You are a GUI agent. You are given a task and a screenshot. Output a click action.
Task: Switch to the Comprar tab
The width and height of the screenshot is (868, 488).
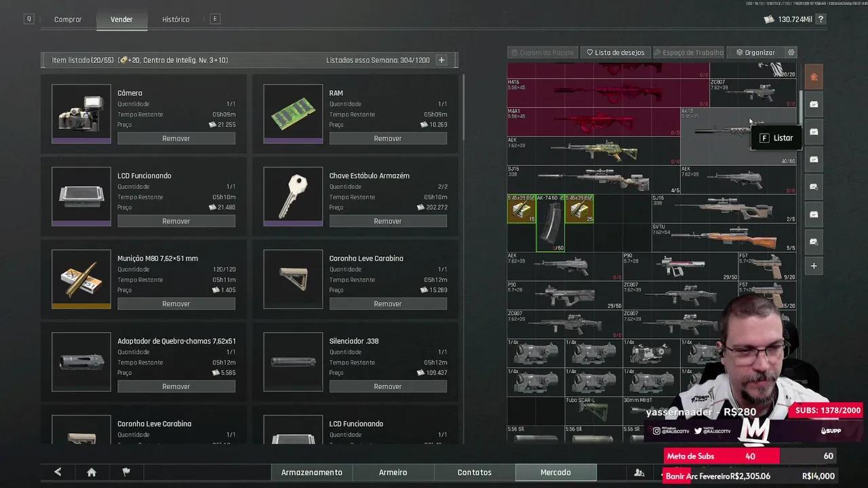tap(68, 20)
